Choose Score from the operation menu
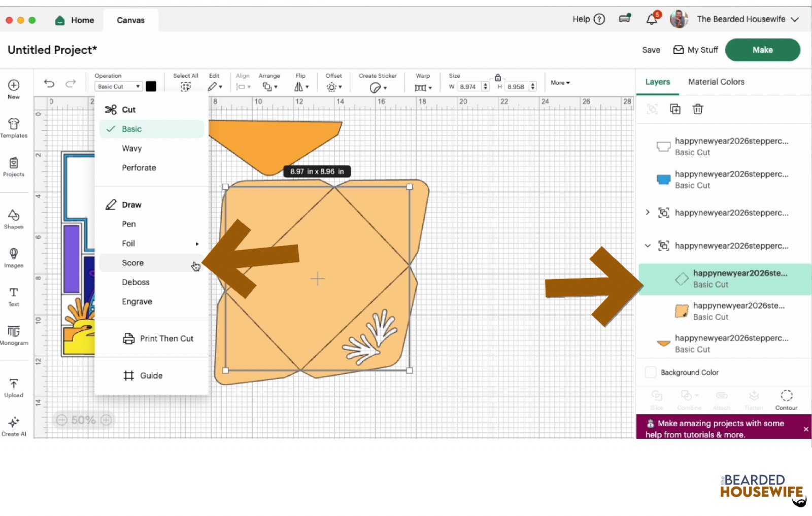This screenshot has width=812, height=516. click(133, 263)
